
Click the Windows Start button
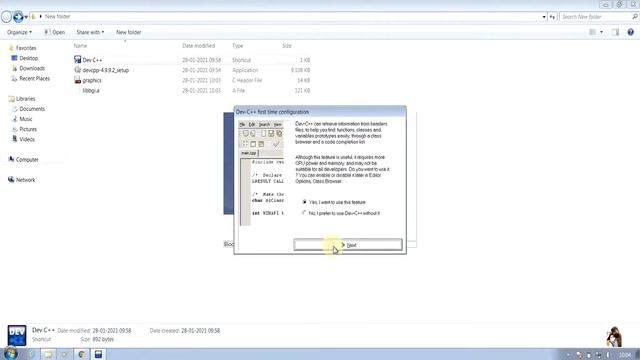(x=10, y=353)
